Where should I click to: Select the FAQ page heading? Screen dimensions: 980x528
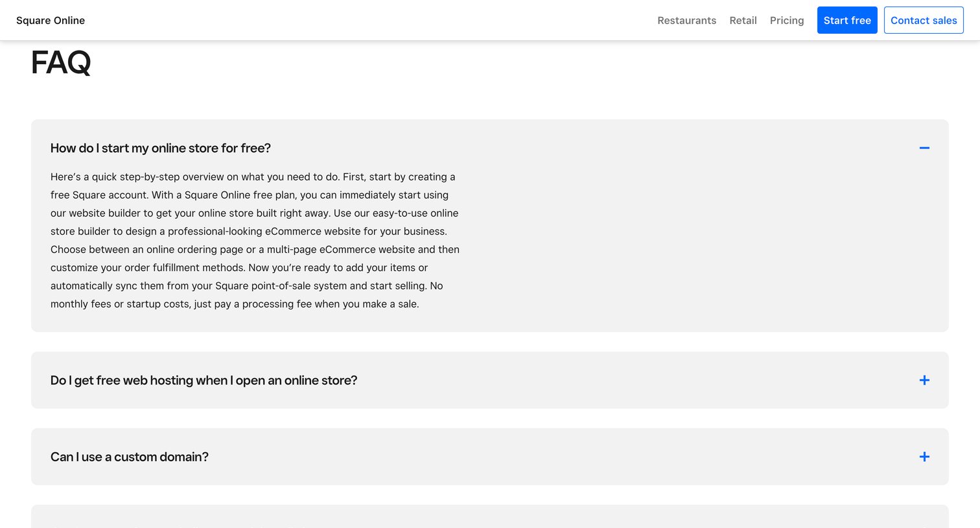click(61, 63)
